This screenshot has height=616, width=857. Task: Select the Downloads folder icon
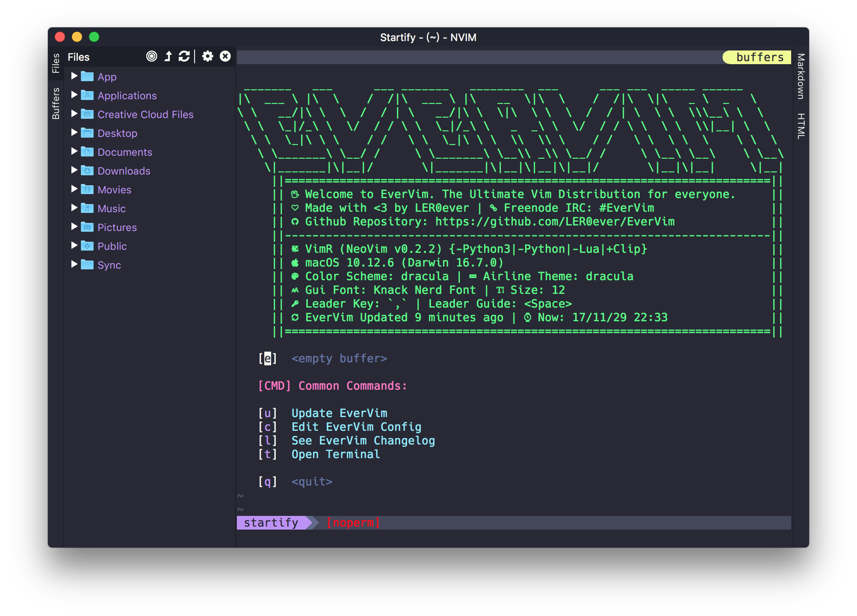click(87, 171)
